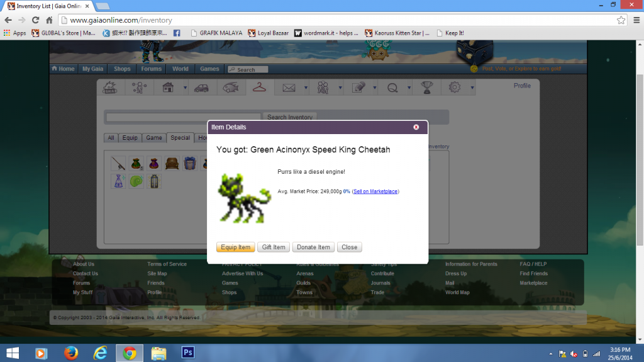Launch Firefox from the taskbar

click(70, 353)
